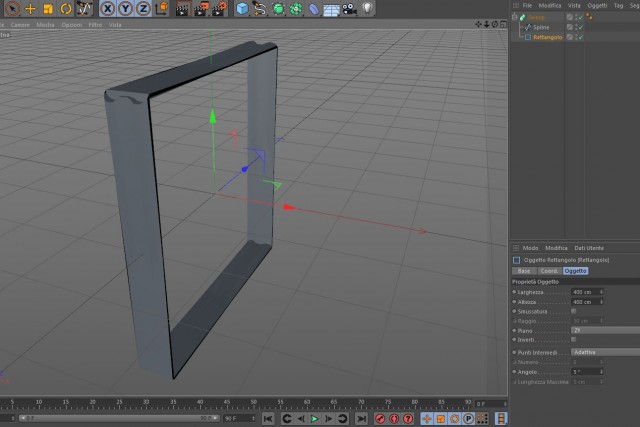Switch to the Base tab
The width and height of the screenshot is (640, 427).
point(524,271)
